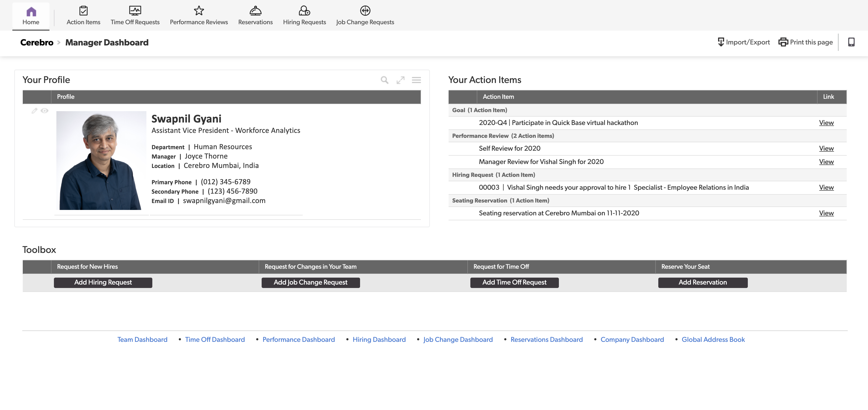
Task: Click the Home house icon
Action: pos(31,12)
